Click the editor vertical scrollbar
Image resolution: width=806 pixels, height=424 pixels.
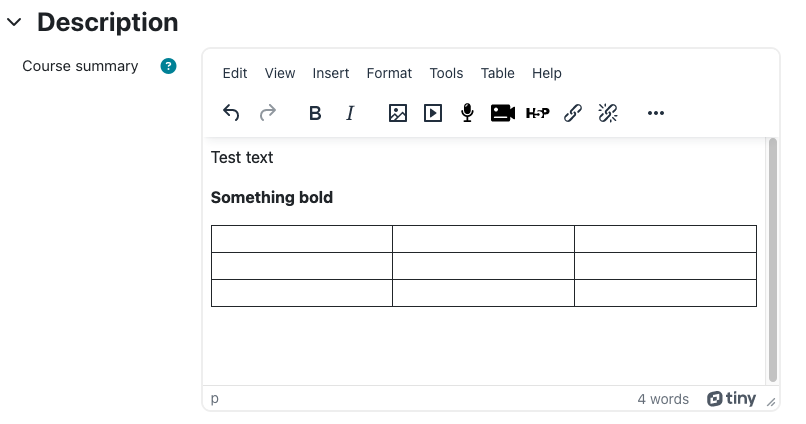coord(773,260)
